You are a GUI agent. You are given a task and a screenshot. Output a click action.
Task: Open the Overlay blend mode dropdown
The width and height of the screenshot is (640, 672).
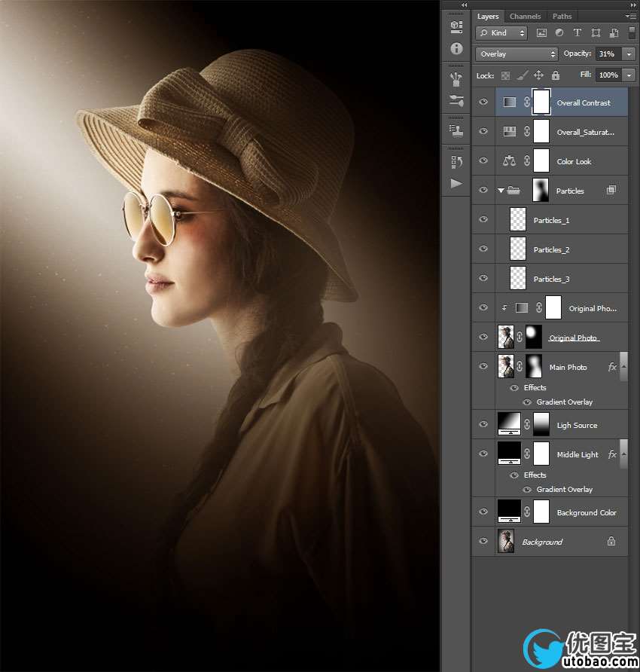[x=517, y=54]
